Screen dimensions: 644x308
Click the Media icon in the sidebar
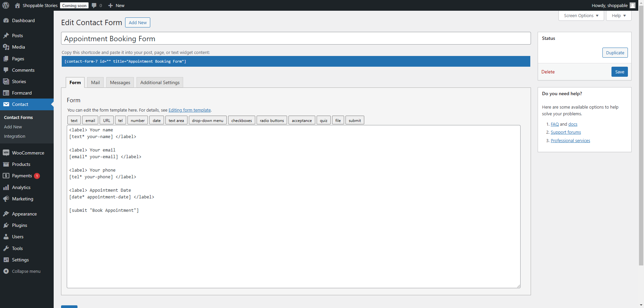click(6, 47)
